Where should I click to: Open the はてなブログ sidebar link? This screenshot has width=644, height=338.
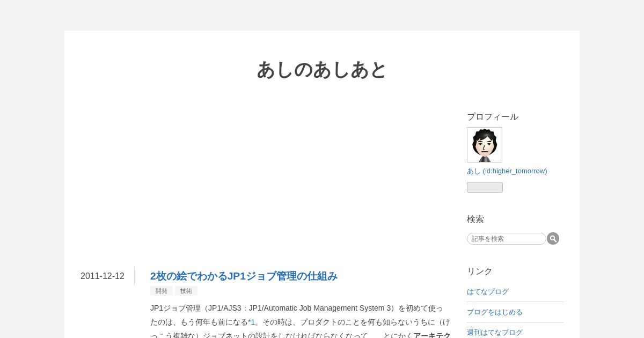(488, 292)
